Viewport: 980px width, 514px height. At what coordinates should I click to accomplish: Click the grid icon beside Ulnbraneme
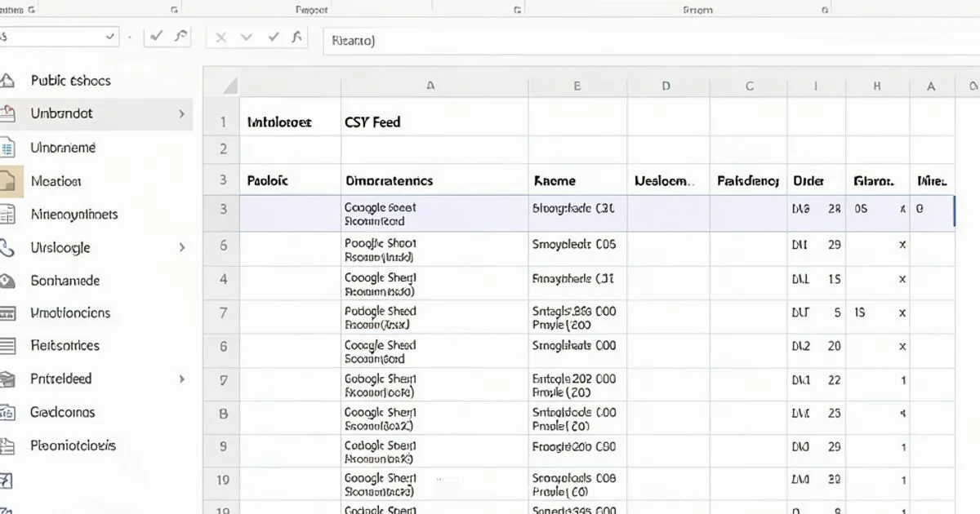(11, 147)
